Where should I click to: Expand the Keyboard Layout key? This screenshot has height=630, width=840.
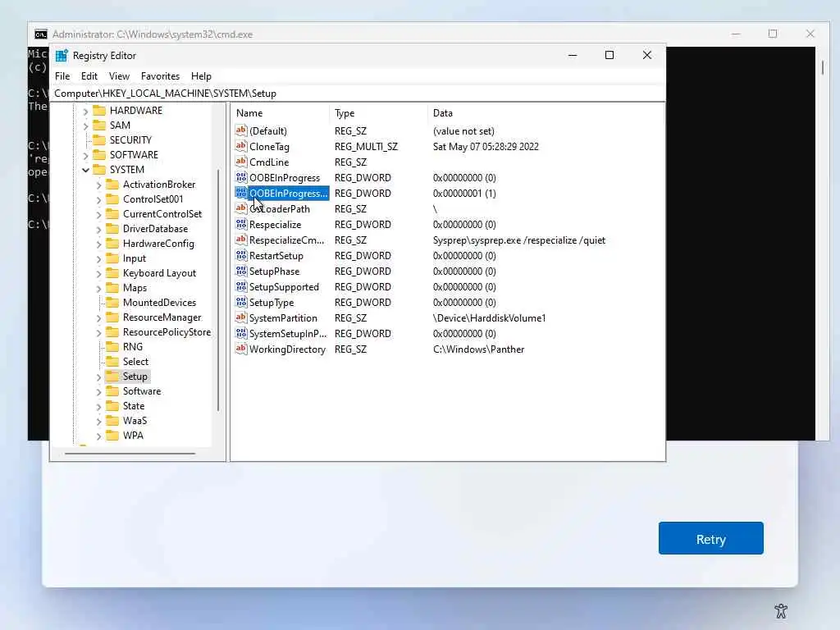click(x=98, y=274)
